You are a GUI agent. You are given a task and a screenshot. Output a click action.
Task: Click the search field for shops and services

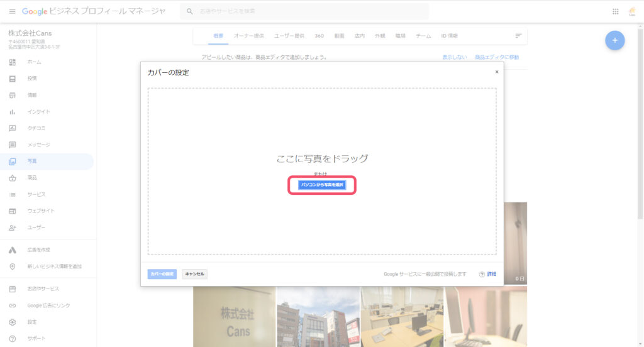coord(308,11)
